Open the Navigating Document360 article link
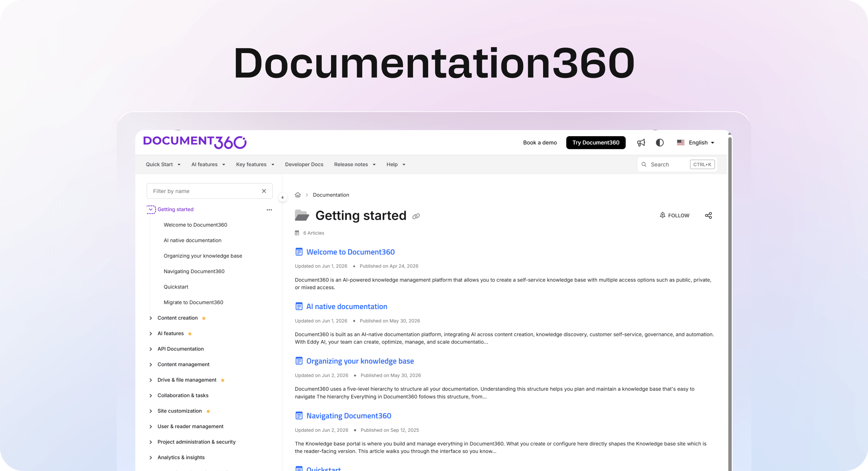 point(349,415)
